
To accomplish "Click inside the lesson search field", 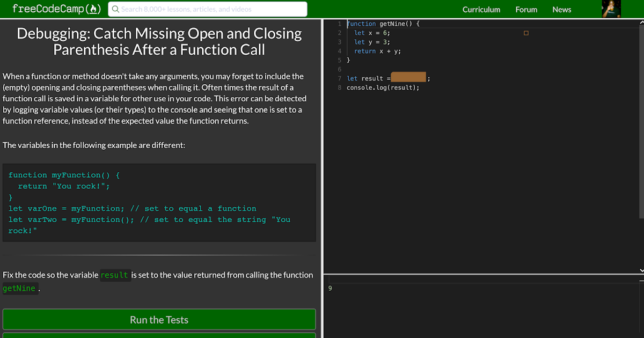I will (208, 9).
